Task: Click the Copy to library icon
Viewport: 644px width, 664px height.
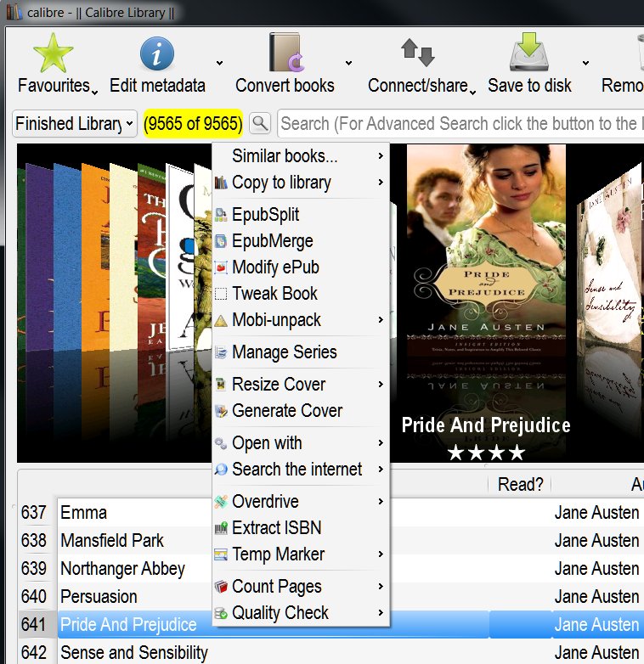Action: coord(221,183)
